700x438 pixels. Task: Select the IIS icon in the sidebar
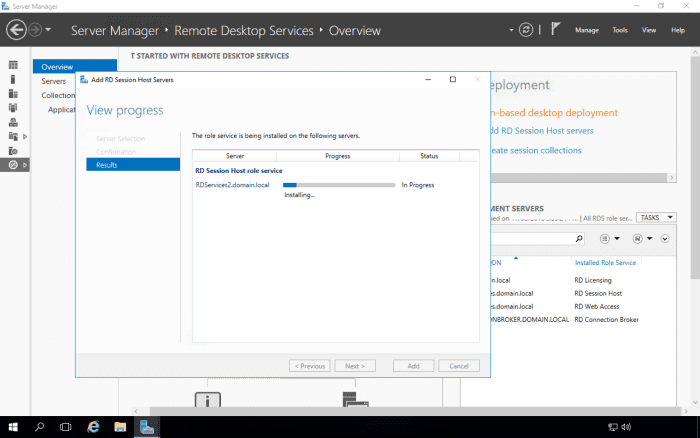tap(13, 151)
